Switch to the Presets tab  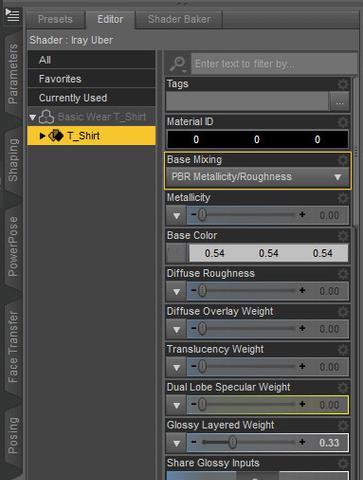pyautogui.click(x=55, y=19)
